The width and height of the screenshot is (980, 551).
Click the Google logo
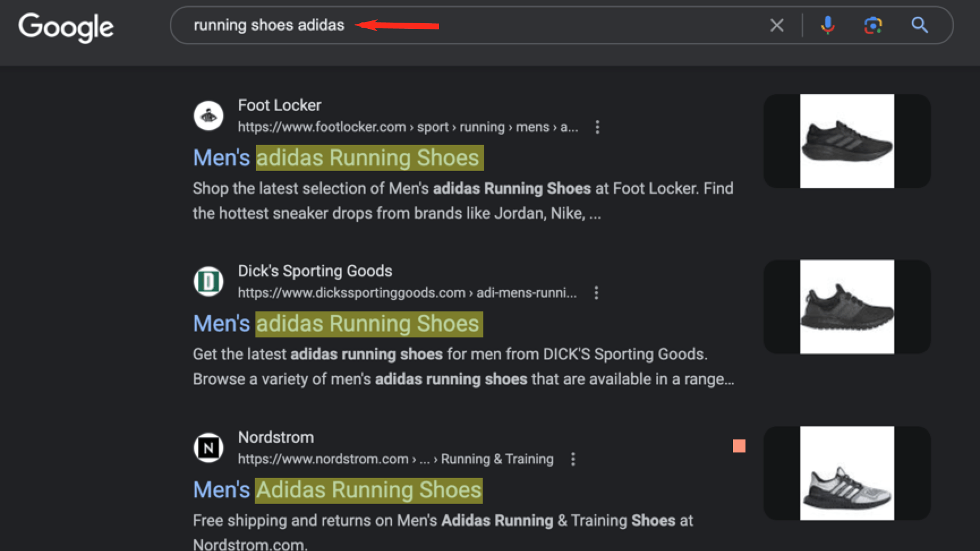point(66,27)
